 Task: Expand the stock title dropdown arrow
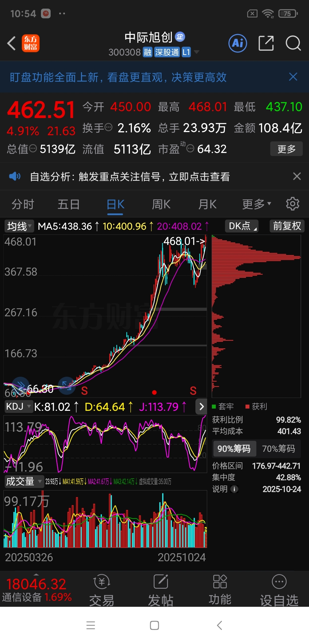(x=197, y=52)
